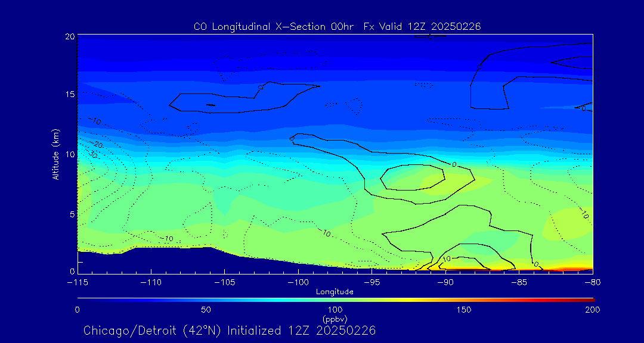Click the longitude tick label "-85"
The image size is (644, 343).
519,283
